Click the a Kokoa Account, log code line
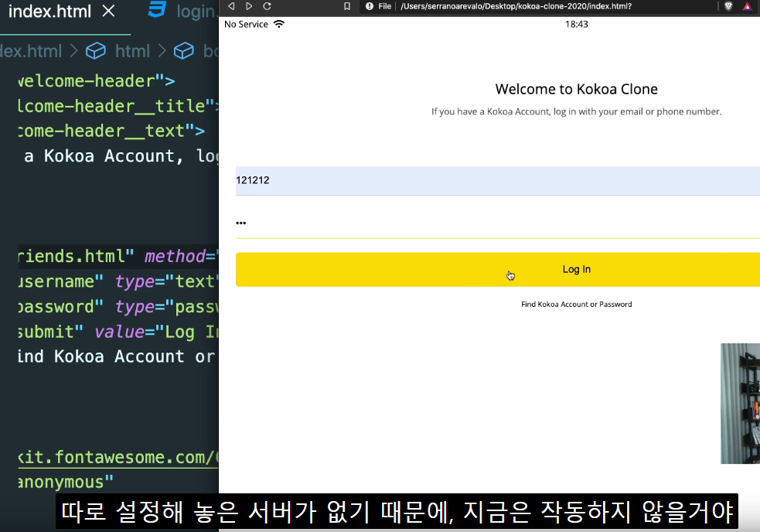This screenshot has height=532, width=760. point(121,156)
